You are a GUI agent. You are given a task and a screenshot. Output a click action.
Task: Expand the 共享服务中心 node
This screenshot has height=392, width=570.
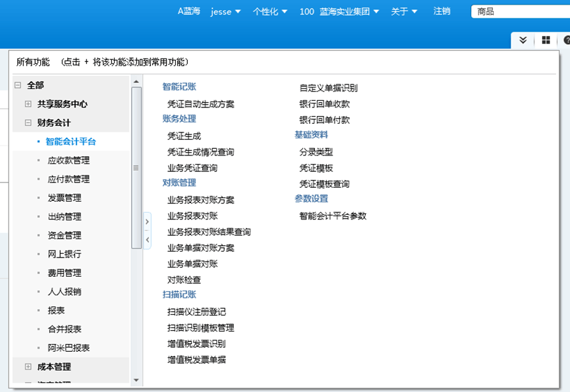point(28,104)
